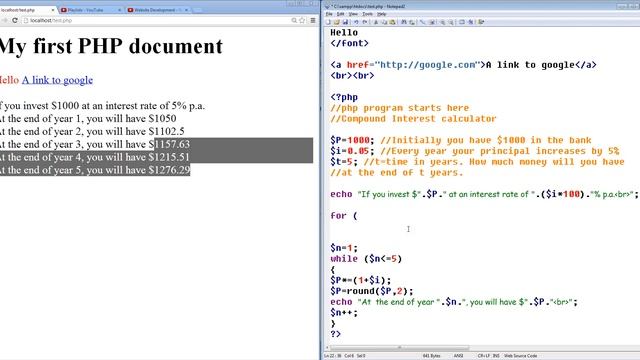The image size is (640, 360).
Task: Click the Cut icon in Notepad2 toolbar
Action: click(x=376, y=22)
